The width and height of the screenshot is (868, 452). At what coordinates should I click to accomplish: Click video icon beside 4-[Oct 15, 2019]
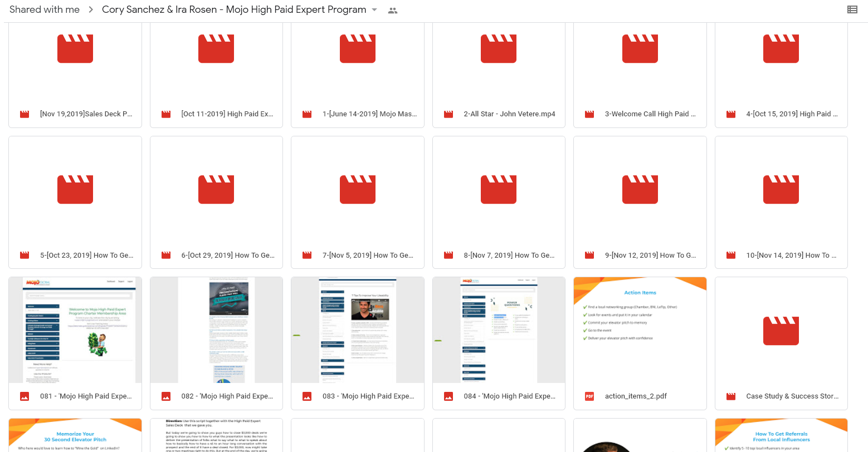[731, 114]
